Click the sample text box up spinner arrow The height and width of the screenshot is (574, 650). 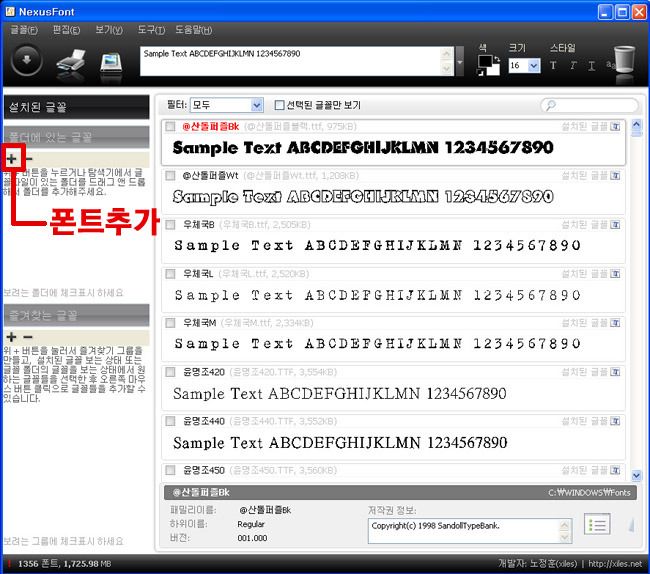pyautogui.click(x=446, y=54)
